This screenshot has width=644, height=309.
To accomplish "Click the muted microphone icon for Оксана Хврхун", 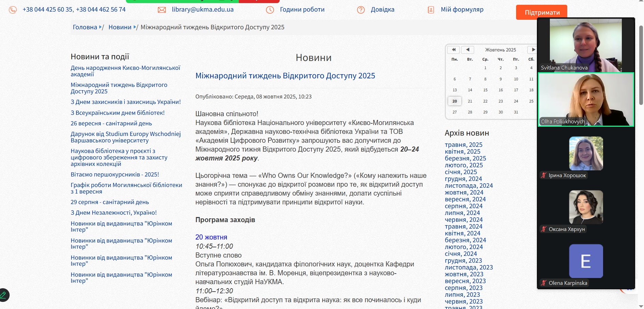I will point(544,229).
